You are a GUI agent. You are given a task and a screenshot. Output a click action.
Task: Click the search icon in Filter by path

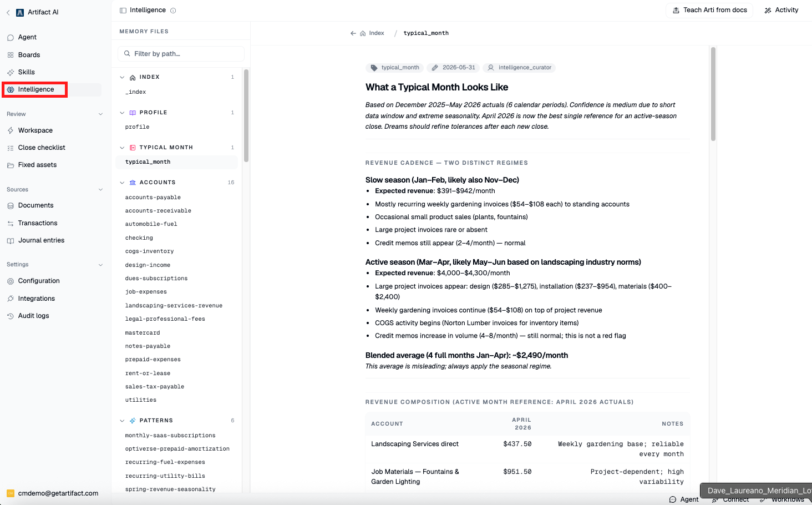click(128, 54)
